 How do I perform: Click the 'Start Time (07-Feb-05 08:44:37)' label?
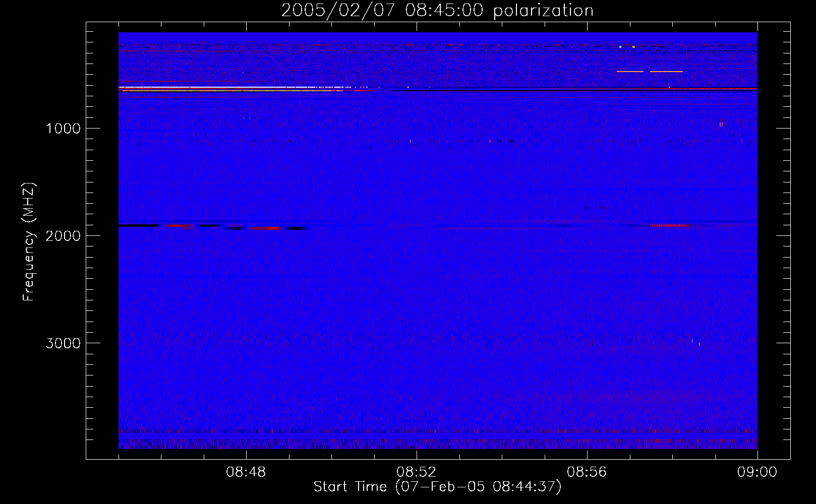(437, 487)
